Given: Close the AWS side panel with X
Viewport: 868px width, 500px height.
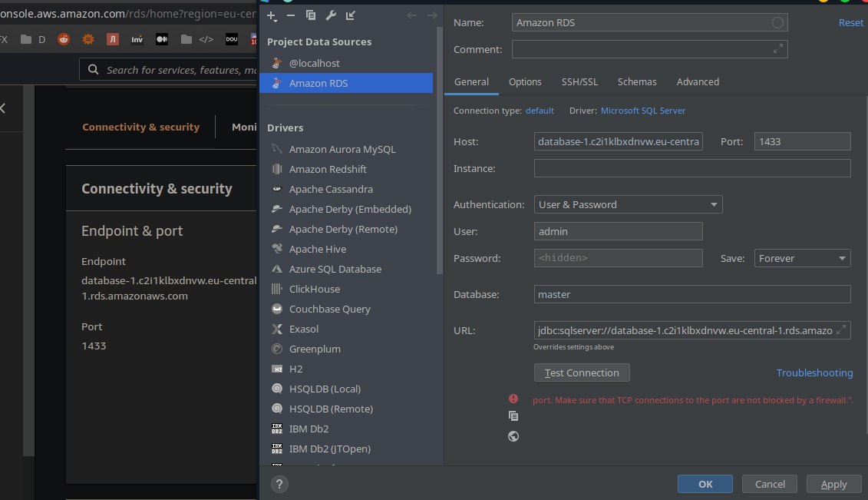Looking at the screenshot, I should pos(2,108).
